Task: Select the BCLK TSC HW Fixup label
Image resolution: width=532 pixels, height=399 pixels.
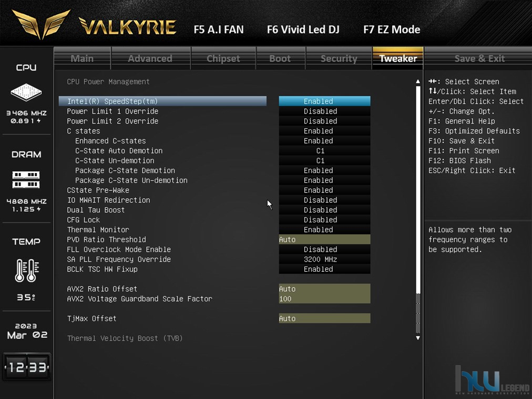Action: coord(102,269)
